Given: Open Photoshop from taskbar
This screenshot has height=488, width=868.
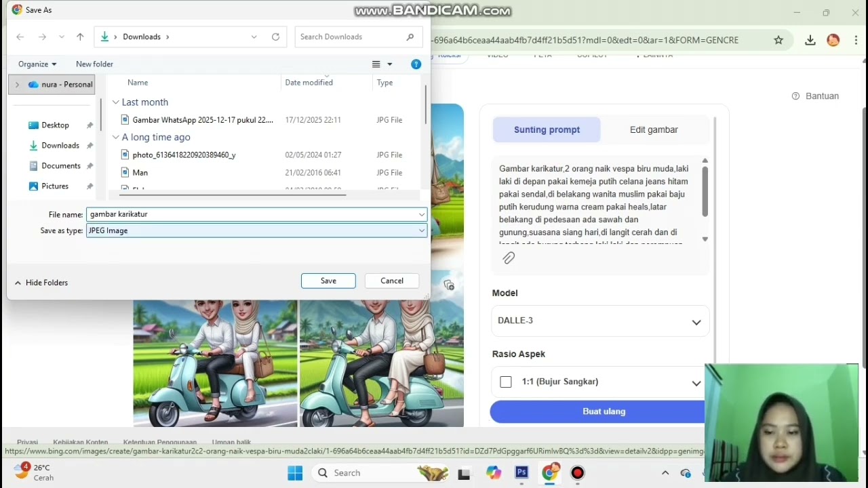Looking at the screenshot, I should point(521,473).
